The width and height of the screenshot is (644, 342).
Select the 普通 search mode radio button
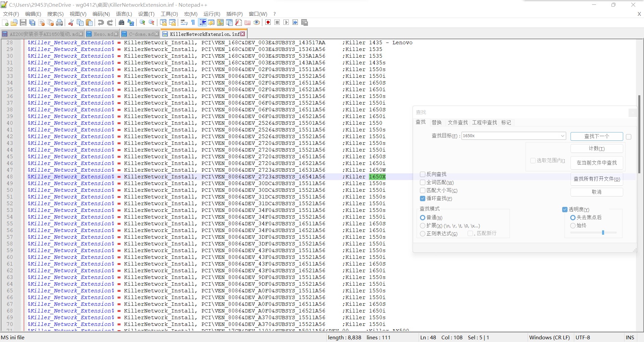[x=423, y=218]
